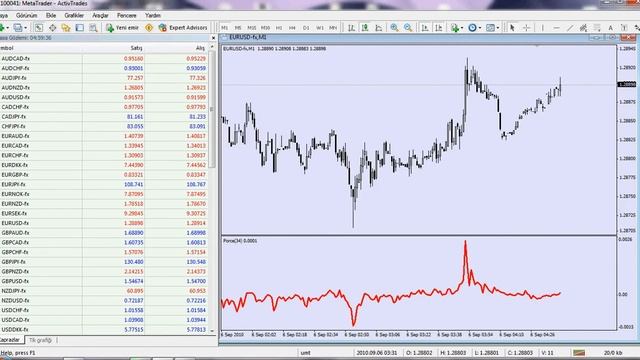
Task: Set timeframe to MN
Action: 333,28
